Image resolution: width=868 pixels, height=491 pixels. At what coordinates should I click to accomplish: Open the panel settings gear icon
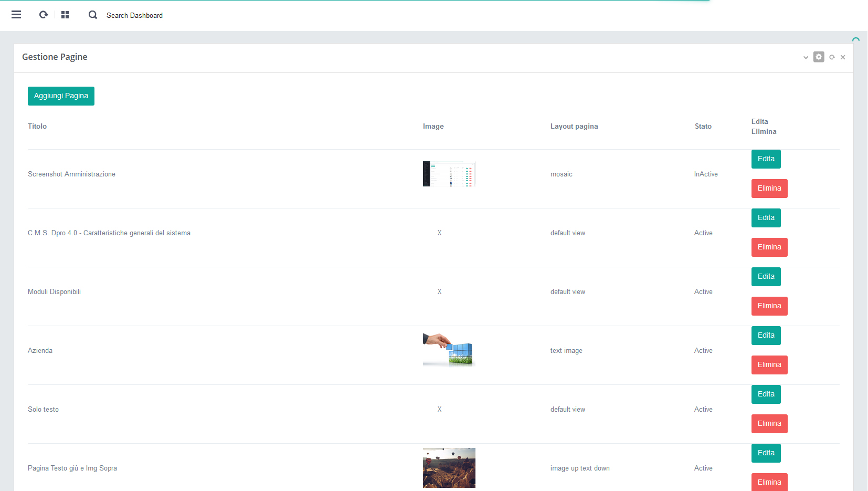(x=819, y=57)
